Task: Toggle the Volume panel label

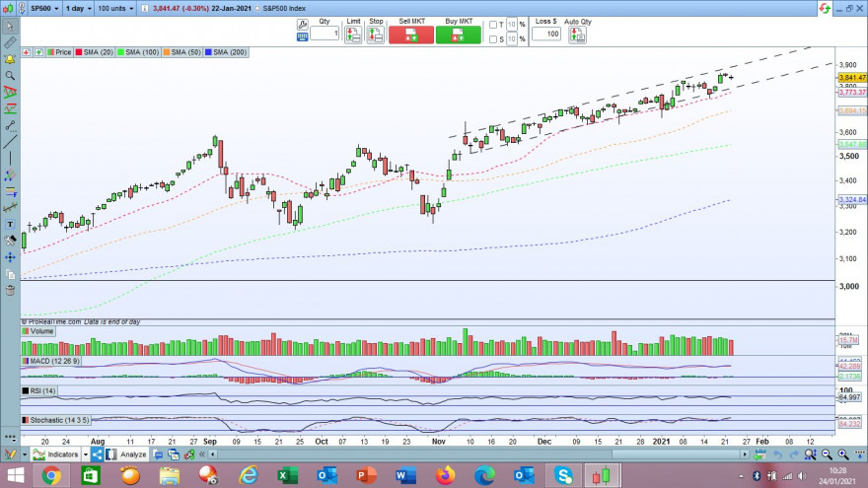Action: (38, 331)
